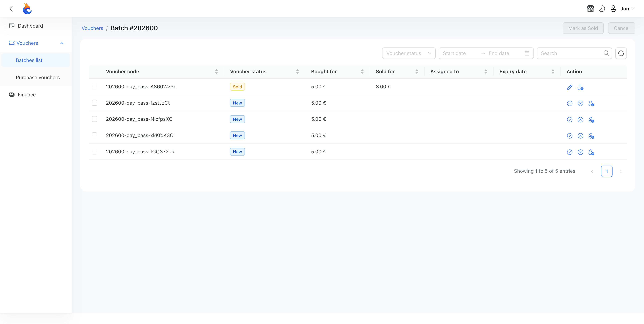Mark voucher fzstJzCt as sold via checkmark icon
Image resolution: width=644 pixels, height=324 pixels.
[x=570, y=103]
